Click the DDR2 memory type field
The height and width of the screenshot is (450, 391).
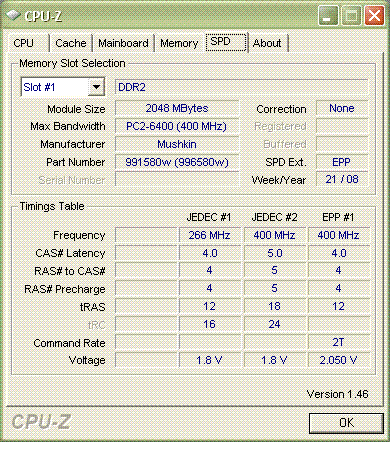[x=241, y=87]
